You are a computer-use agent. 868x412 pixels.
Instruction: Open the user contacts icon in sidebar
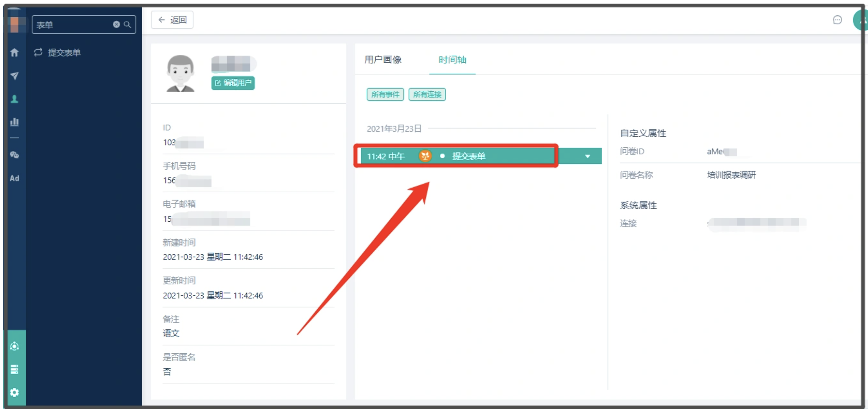tap(14, 99)
